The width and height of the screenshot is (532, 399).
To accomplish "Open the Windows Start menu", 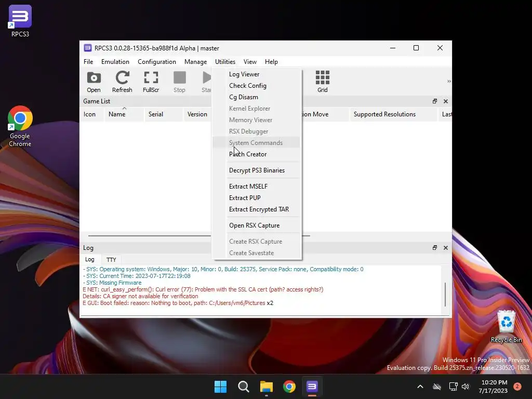I will (x=220, y=387).
